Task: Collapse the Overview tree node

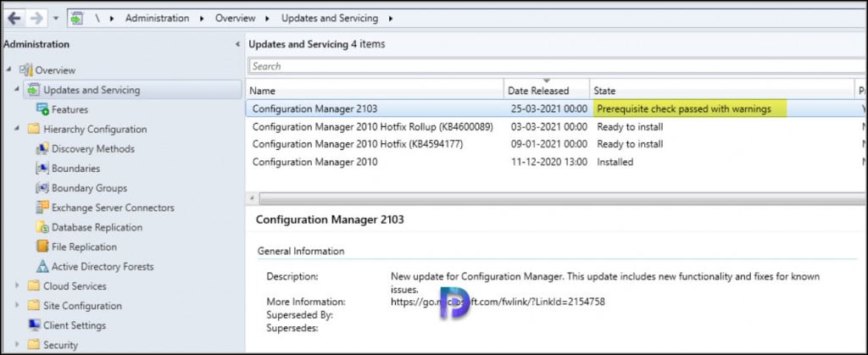Action: [x=8, y=69]
